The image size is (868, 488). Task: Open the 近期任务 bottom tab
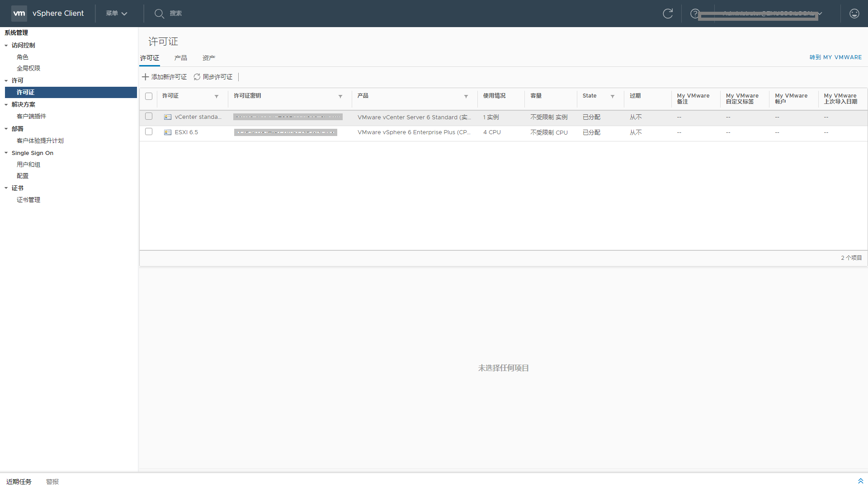coord(19,482)
